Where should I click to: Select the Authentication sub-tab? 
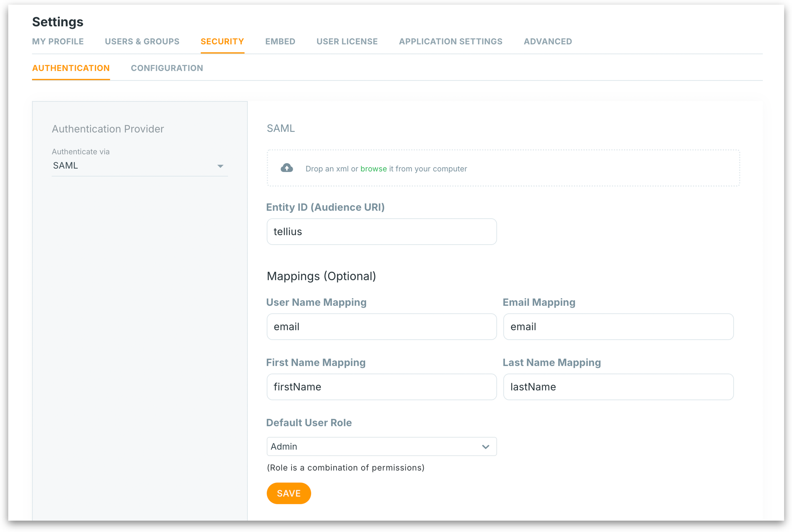tap(71, 68)
